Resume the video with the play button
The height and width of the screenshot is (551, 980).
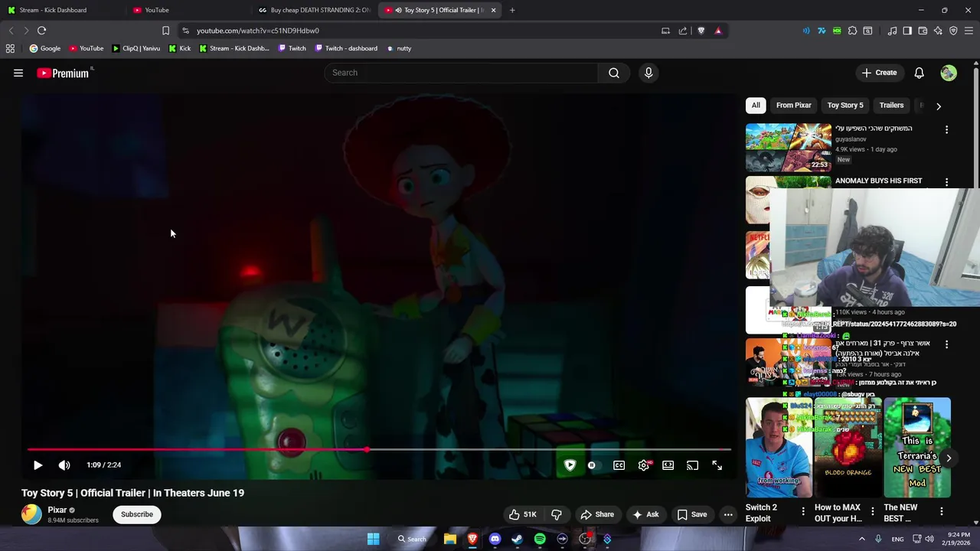point(38,465)
